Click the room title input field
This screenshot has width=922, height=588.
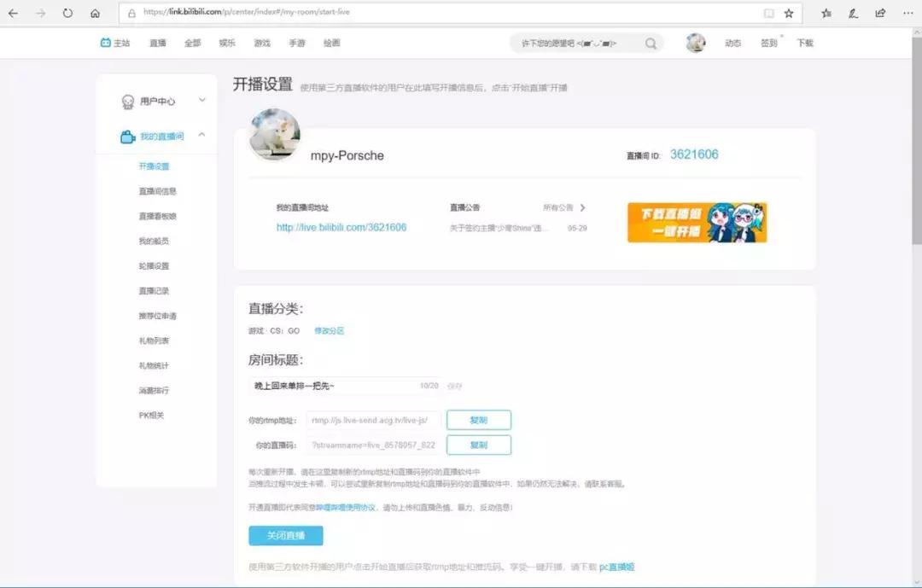(341, 387)
